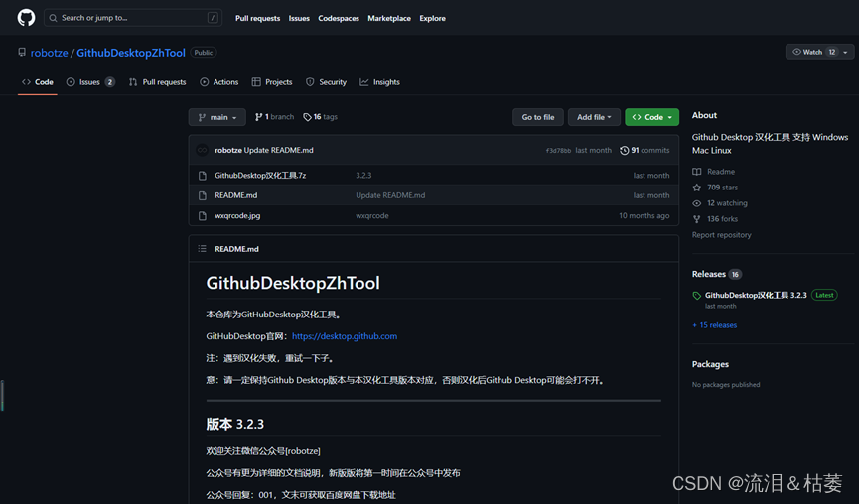
Task: Open the 3.2.3 commit message link
Action: coord(363,176)
